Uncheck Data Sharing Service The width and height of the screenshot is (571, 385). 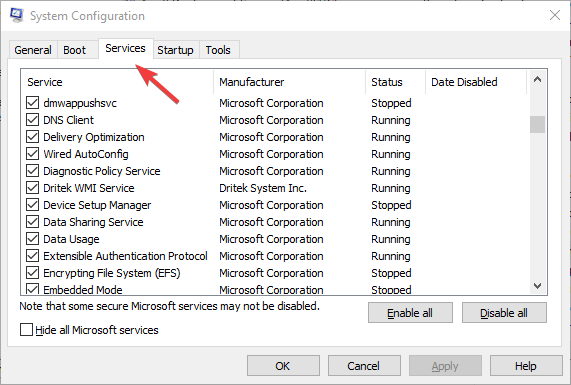32,222
